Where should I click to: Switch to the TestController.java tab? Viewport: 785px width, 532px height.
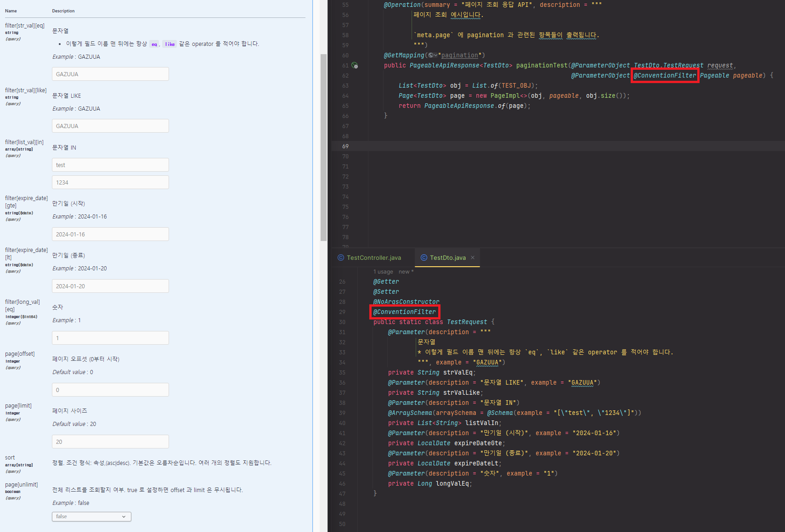[x=369, y=258]
